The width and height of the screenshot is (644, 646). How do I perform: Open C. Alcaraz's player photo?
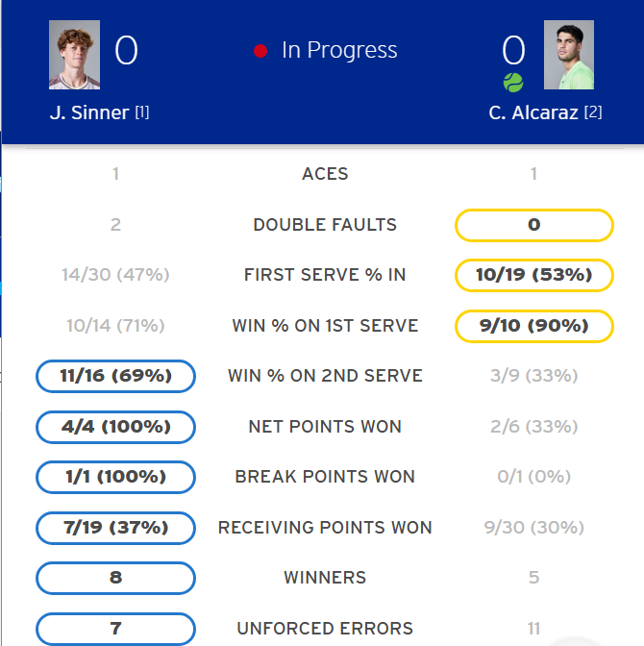click(x=569, y=55)
